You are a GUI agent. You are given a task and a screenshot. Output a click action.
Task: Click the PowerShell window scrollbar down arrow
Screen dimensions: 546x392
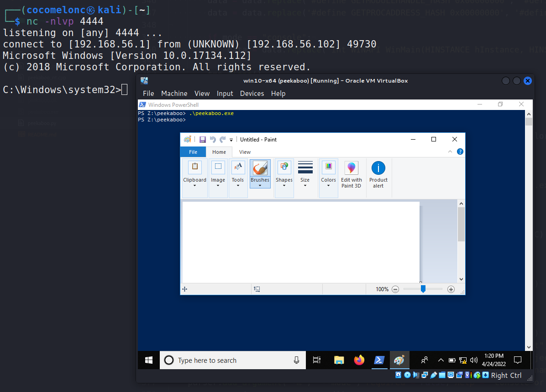(529, 347)
